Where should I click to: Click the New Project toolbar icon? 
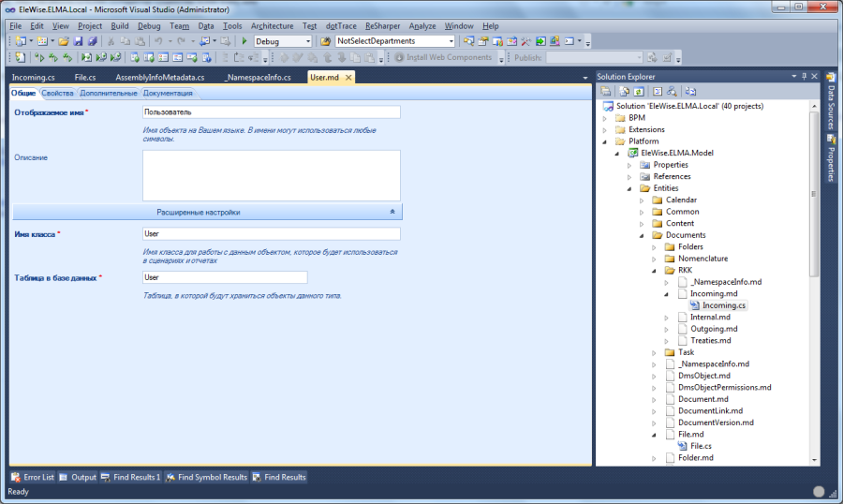(x=21, y=41)
